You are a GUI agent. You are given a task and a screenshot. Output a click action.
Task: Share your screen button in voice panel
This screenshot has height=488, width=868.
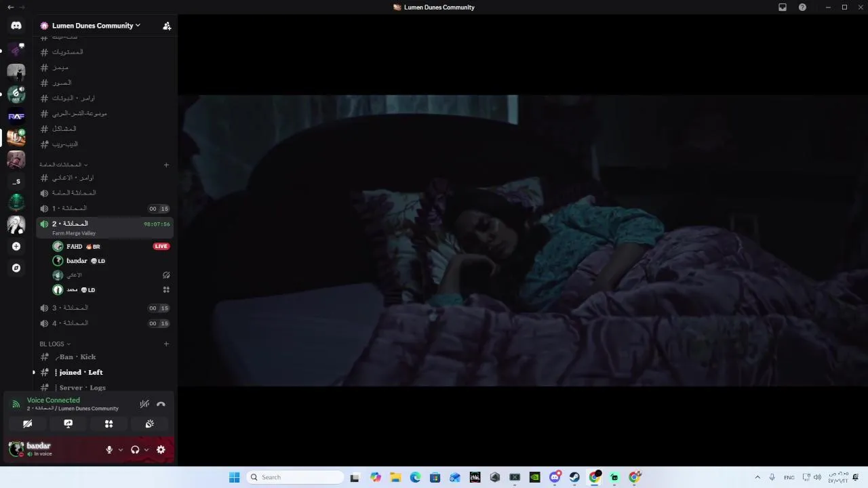(x=68, y=424)
